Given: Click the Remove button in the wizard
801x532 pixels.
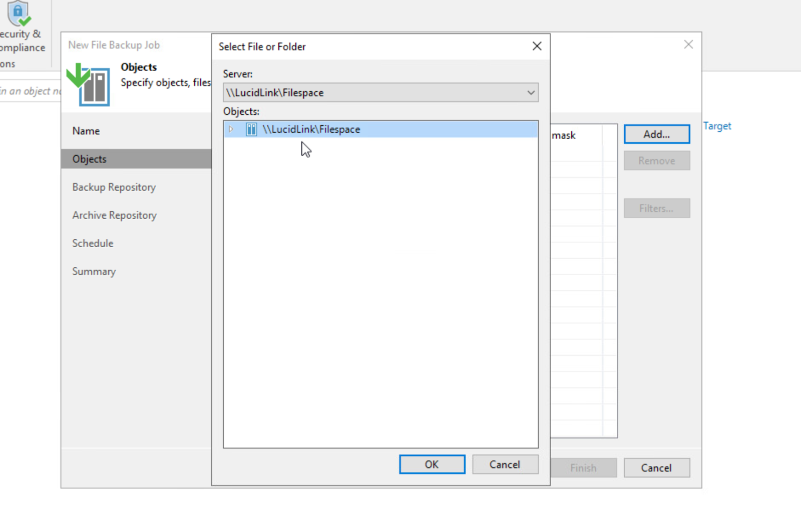Looking at the screenshot, I should (x=657, y=161).
